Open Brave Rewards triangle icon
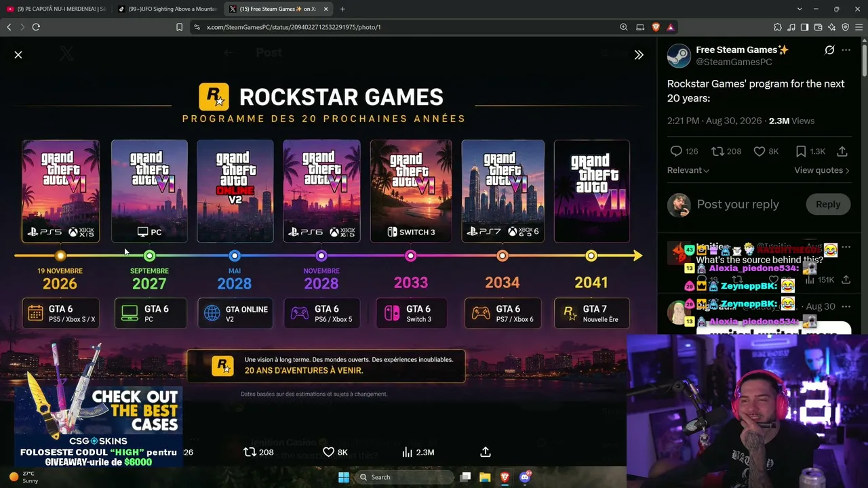 tap(671, 27)
